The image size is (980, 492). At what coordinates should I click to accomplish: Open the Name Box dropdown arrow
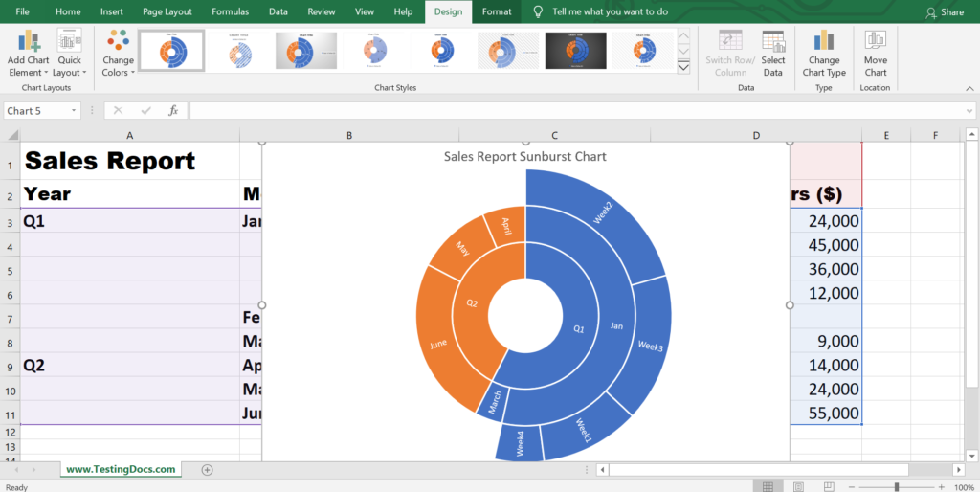click(74, 111)
